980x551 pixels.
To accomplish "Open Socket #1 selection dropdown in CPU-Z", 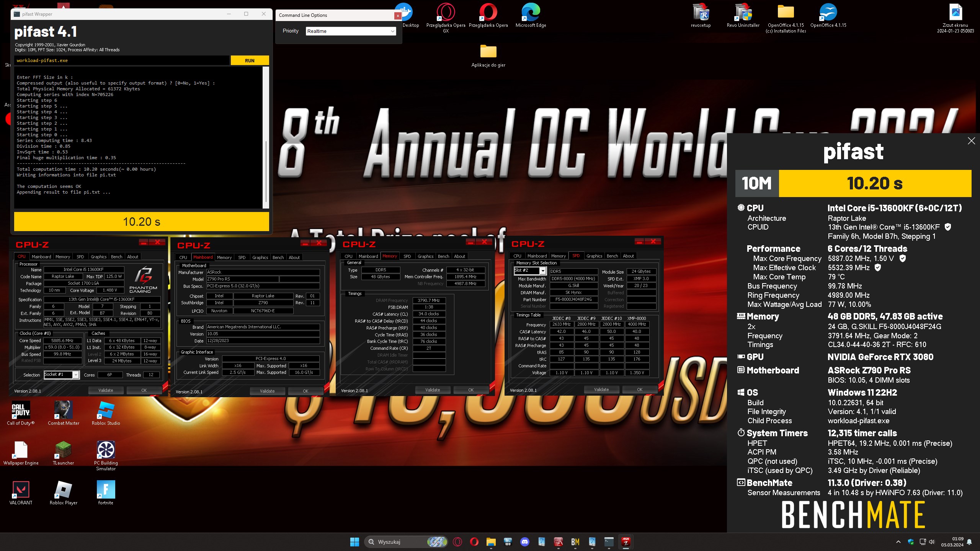I will pos(62,375).
